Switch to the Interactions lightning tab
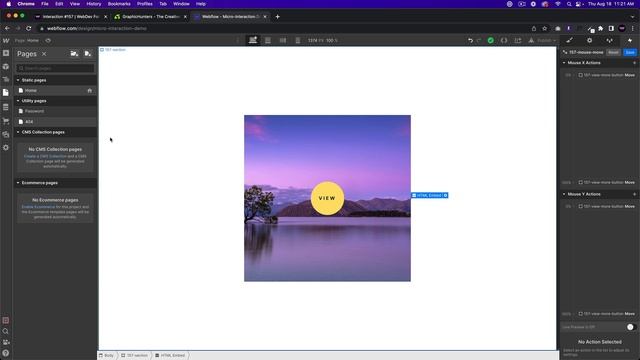Image resolution: width=640 pixels, height=360 pixels. (x=630, y=40)
